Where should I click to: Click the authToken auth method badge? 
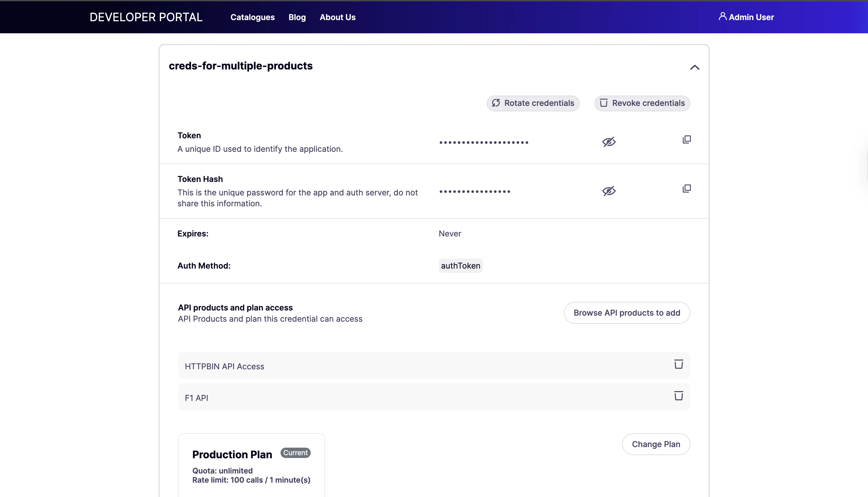[x=460, y=265]
